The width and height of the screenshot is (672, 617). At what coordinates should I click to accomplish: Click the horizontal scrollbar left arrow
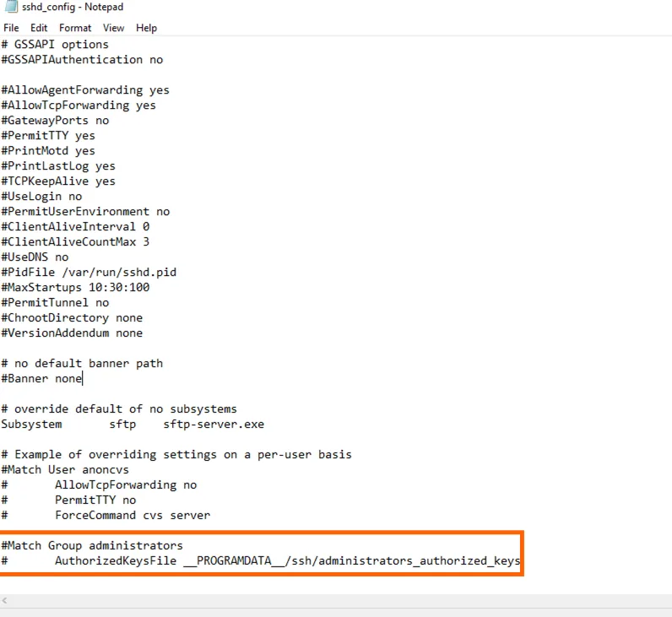(x=4, y=600)
